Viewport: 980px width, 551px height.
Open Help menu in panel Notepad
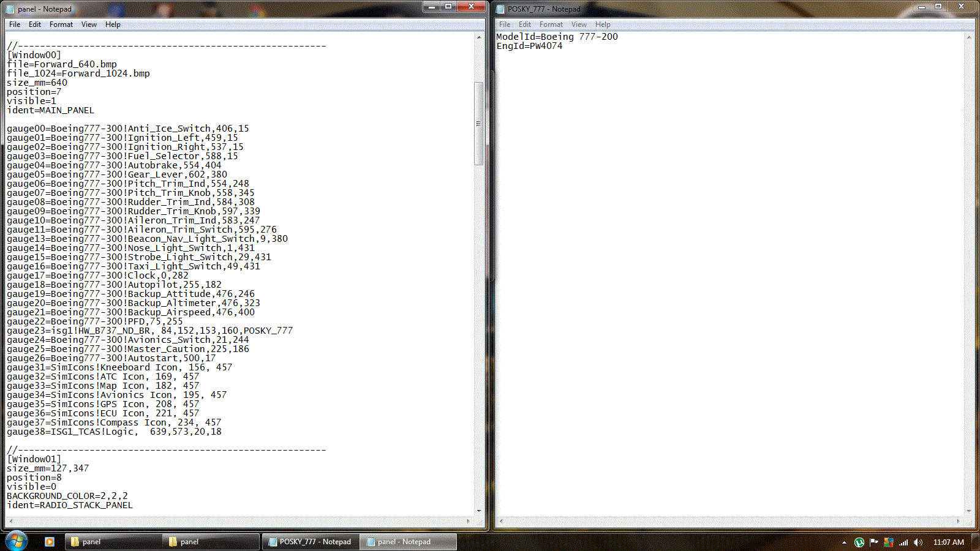pos(113,24)
